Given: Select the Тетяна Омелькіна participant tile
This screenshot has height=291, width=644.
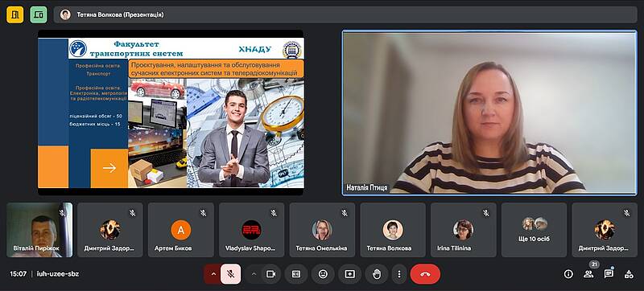Looking at the screenshot, I should 322,230.
